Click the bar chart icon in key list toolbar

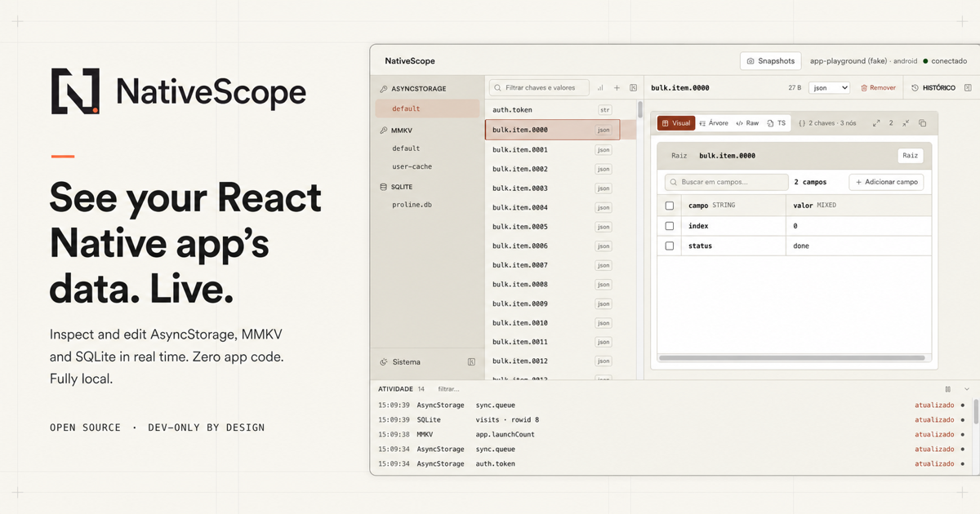tap(600, 88)
